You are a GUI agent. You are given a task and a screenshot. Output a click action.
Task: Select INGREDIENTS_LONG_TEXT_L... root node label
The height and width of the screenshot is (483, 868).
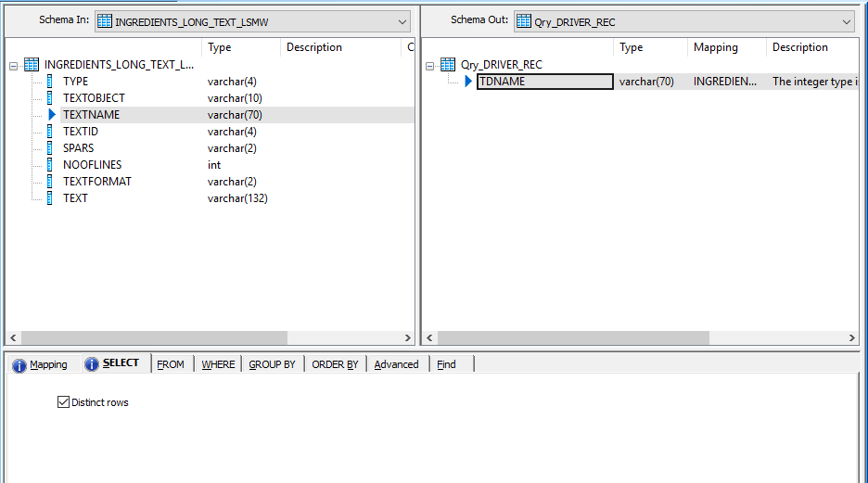click(x=119, y=65)
